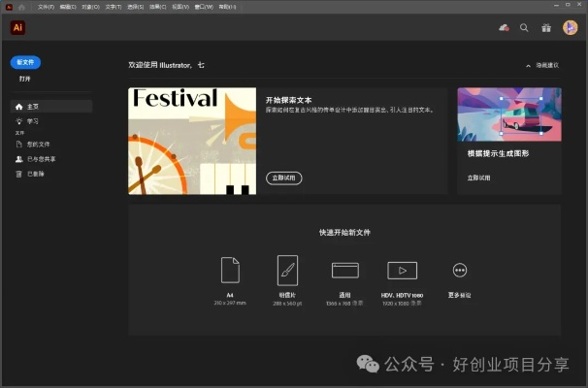Click the gift box what's new icon
Screen dimensions: 588x388
pyautogui.click(x=546, y=28)
